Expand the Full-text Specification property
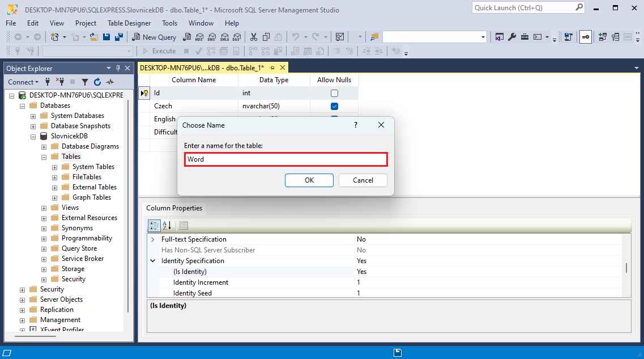Viewport: 644px width, 359px height. coord(153,239)
